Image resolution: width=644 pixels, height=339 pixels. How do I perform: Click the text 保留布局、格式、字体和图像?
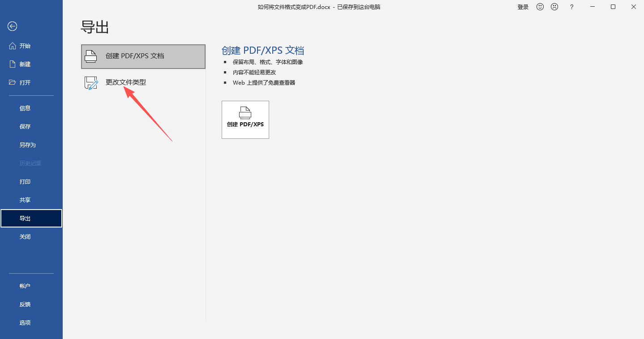(x=268, y=62)
